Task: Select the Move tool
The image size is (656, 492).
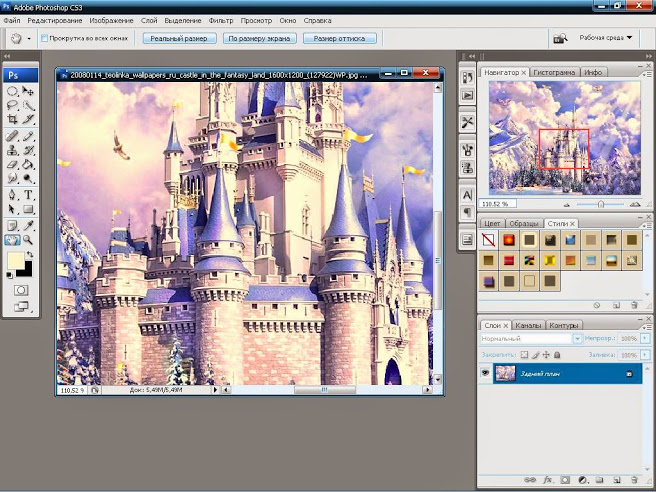Action: [28, 91]
